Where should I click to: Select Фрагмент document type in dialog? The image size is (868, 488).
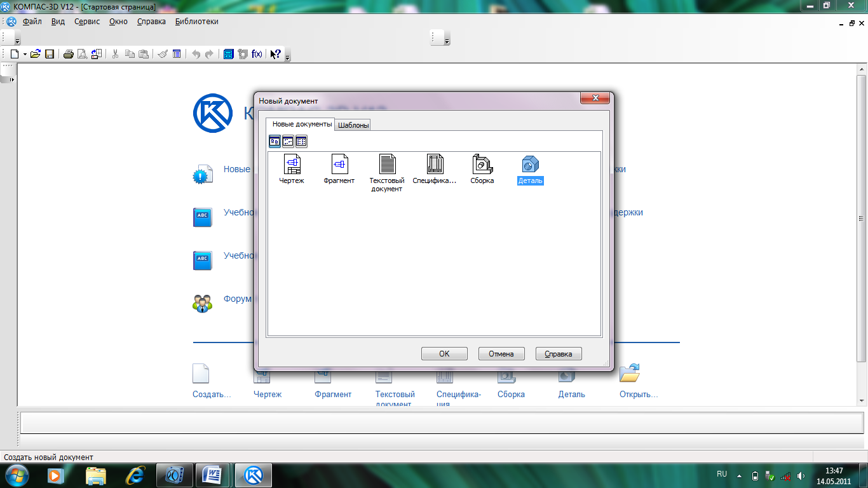[339, 169]
